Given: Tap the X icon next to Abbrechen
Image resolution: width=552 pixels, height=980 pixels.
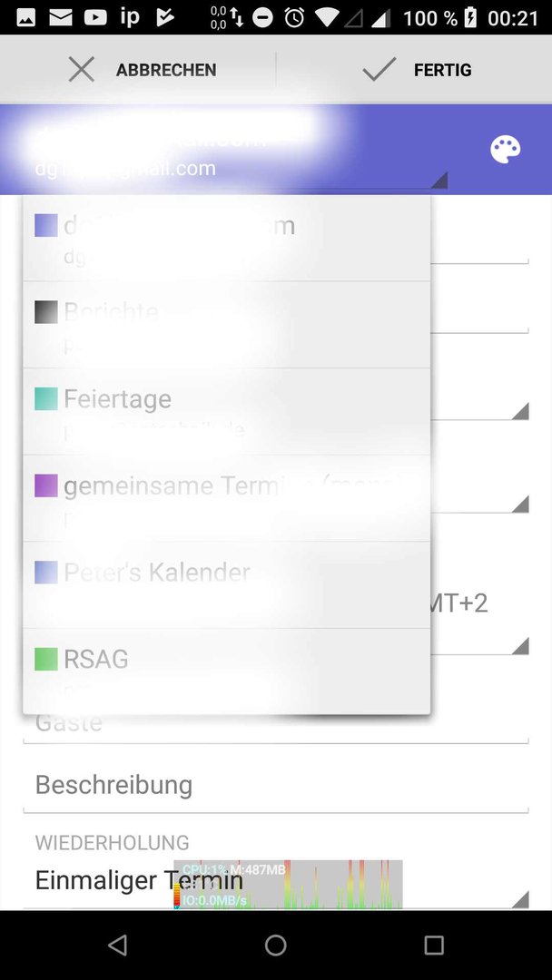Looking at the screenshot, I should [x=82, y=69].
